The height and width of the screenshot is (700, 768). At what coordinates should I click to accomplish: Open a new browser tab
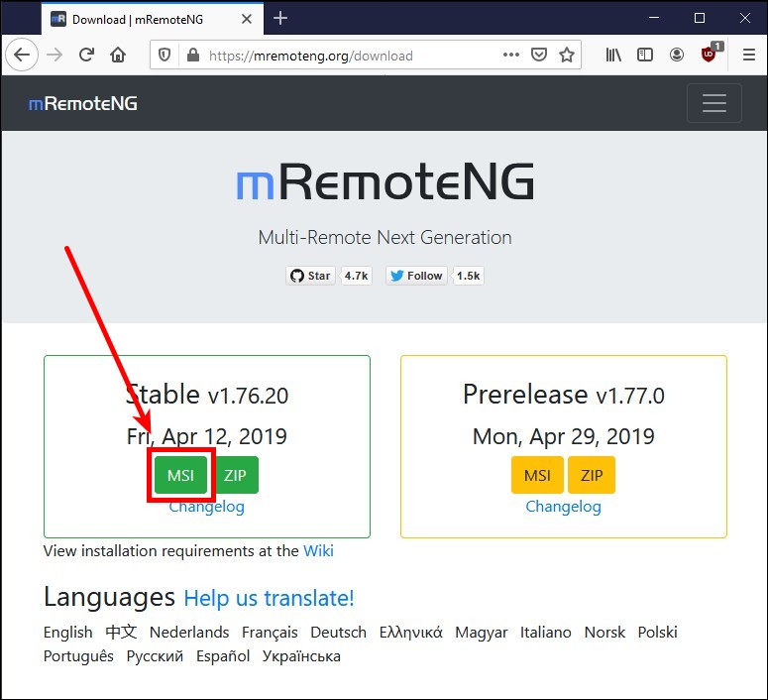click(280, 18)
